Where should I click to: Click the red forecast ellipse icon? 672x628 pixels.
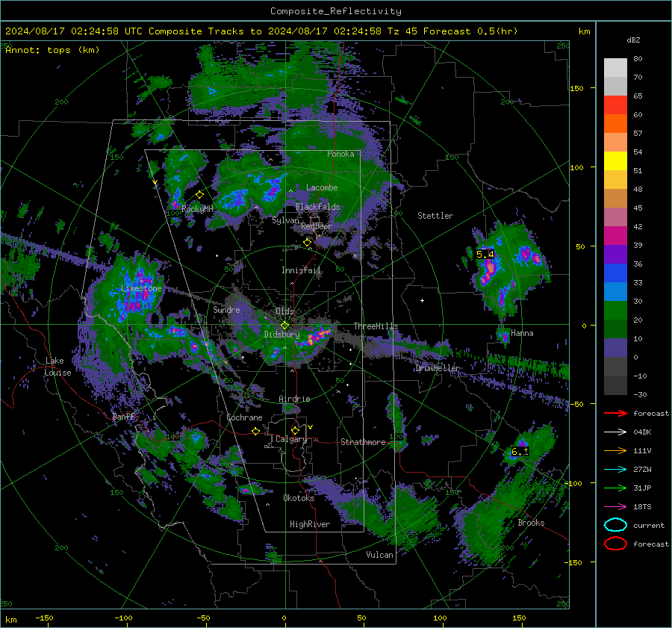[x=615, y=544]
